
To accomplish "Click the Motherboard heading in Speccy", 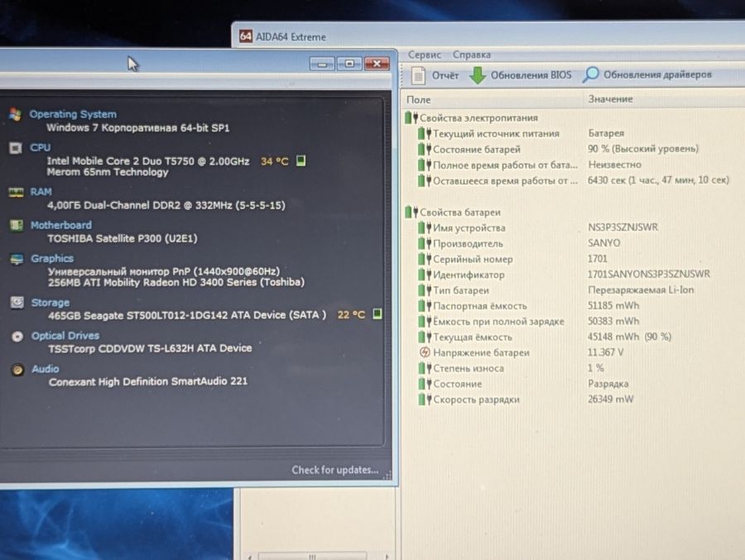I will [60, 225].
